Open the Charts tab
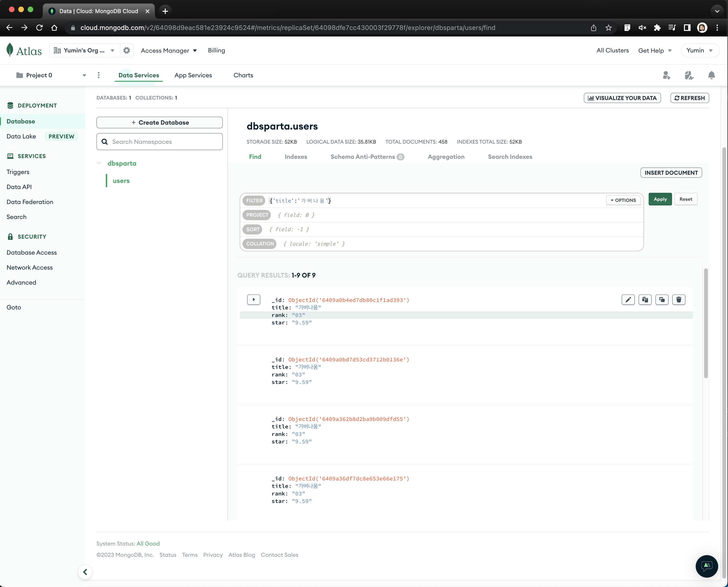The height and width of the screenshot is (587, 728). pyautogui.click(x=243, y=75)
